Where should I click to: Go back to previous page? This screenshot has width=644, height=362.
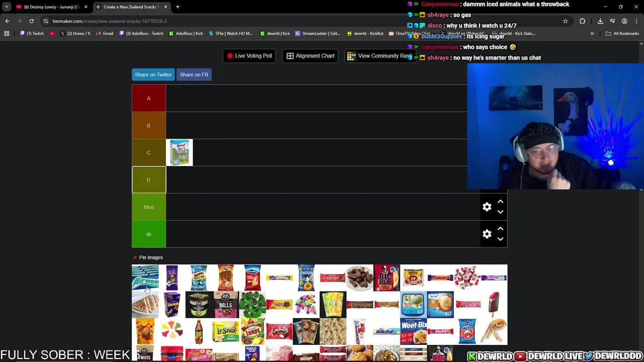7,21
